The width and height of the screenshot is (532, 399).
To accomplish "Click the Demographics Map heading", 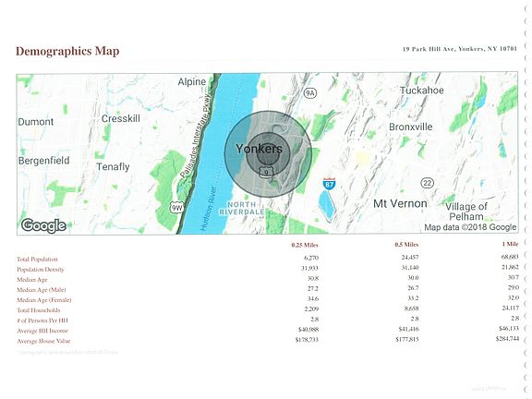I will pyautogui.click(x=67, y=51).
